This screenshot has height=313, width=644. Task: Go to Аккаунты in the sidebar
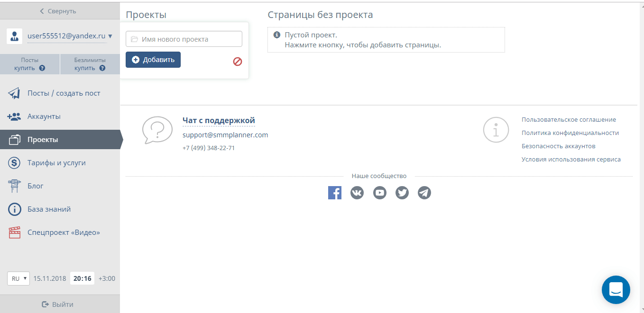tap(44, 116)
